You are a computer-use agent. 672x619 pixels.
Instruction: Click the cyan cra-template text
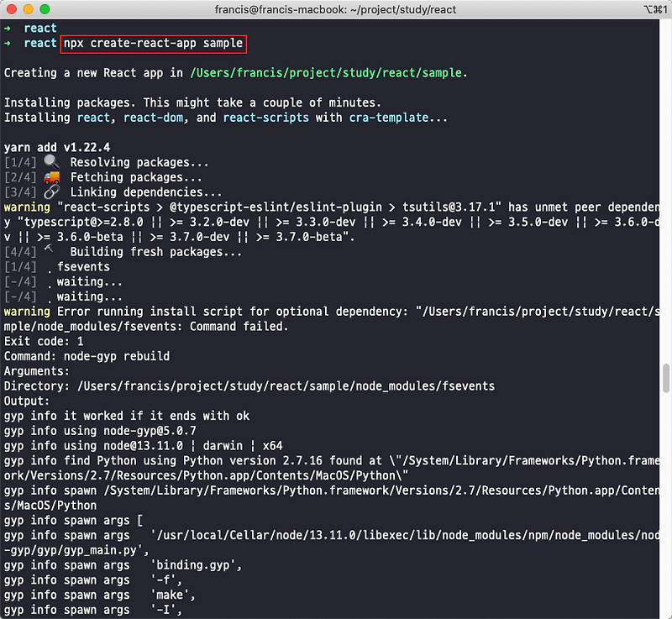coord(389,118)
